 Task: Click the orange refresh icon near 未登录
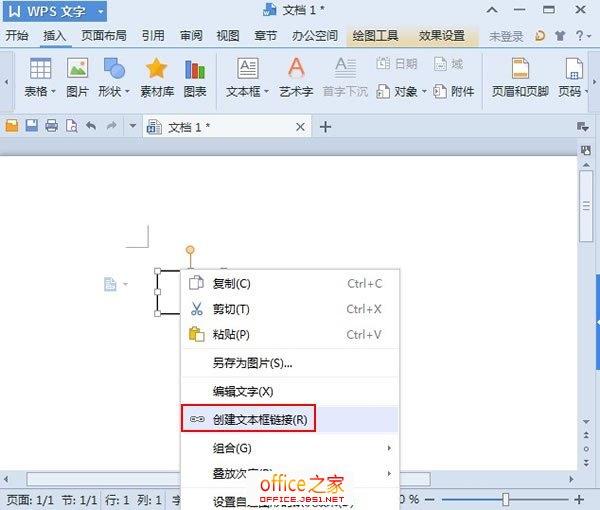click(x=540, y=36)
